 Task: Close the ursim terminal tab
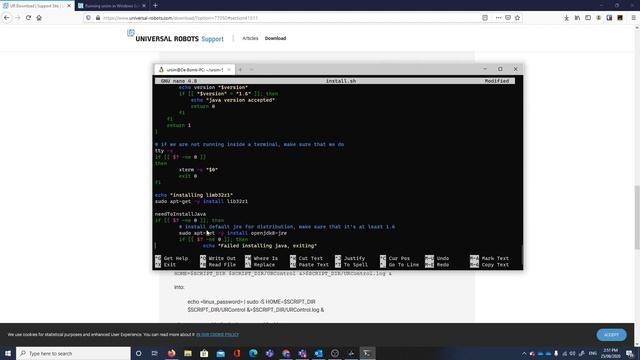(x=229, y=70)
